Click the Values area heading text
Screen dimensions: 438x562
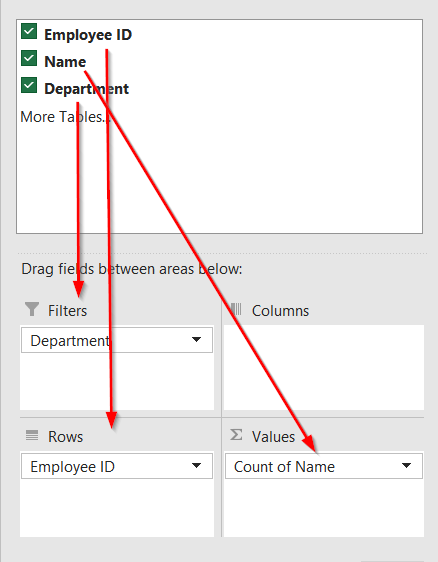tap(273, 437)
